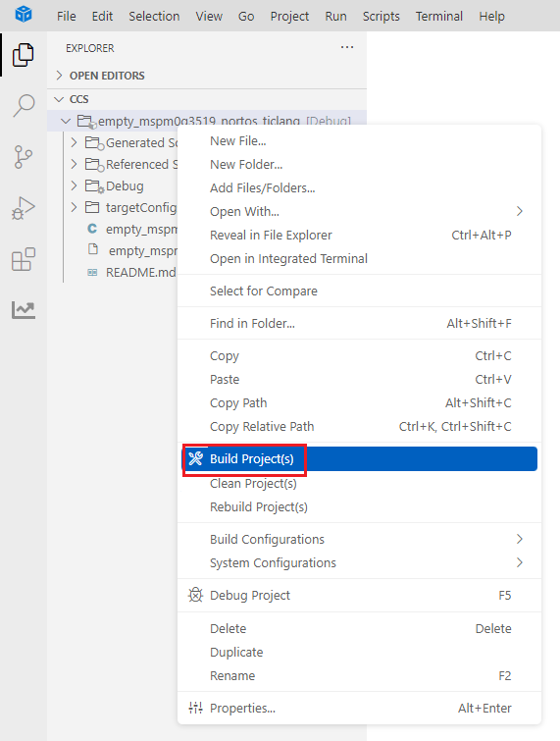Open the Open With submenu arrow
The image size is (560, 741).
[520, 211]
